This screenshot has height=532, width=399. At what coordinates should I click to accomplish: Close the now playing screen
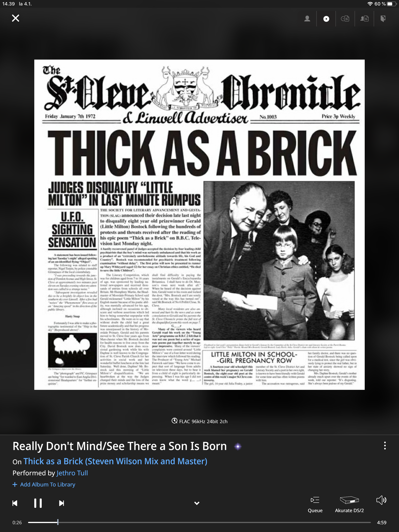[x=16, y=18]
